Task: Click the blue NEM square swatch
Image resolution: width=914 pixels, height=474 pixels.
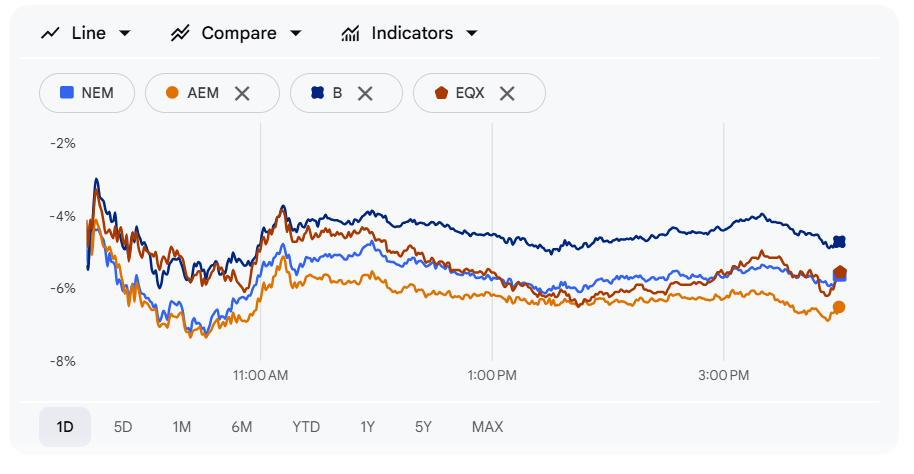Action: tap(67, 93)
